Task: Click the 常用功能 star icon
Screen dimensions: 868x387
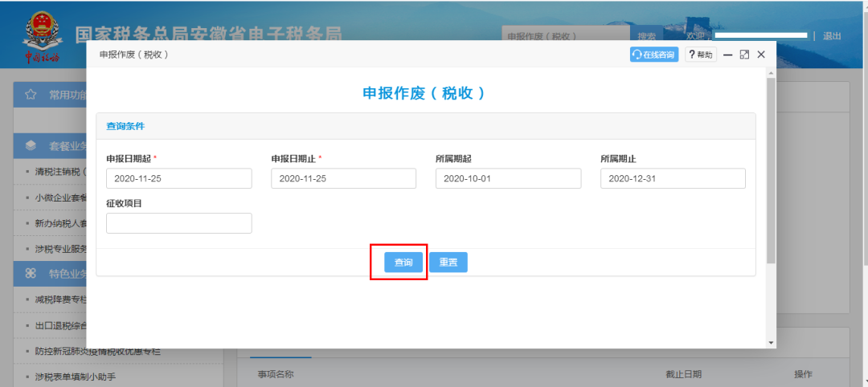Action: [x=31, y=95]
